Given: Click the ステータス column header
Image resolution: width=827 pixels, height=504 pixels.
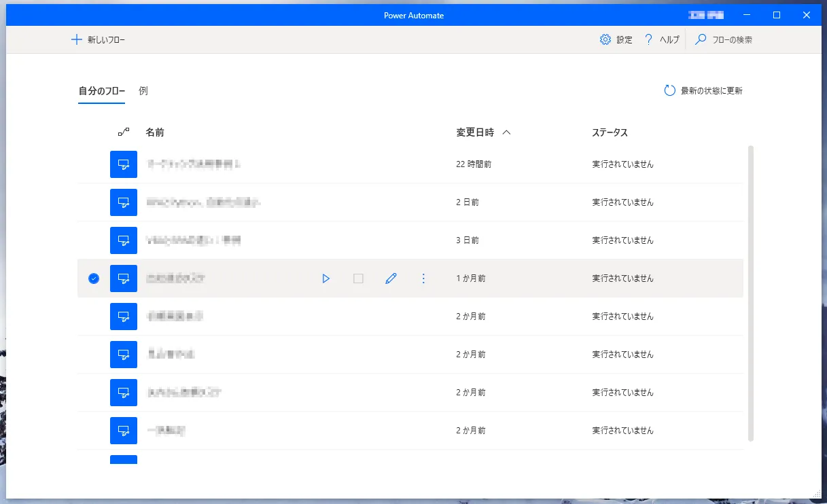Looking at the screenshot, I should [x=610, y=132].
